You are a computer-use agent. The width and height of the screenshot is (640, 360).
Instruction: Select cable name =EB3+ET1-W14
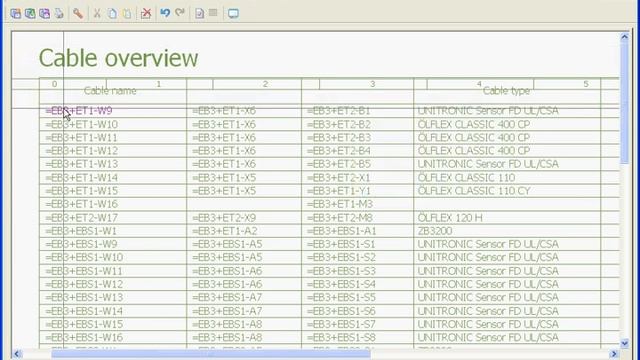click(x=82, y=178)
